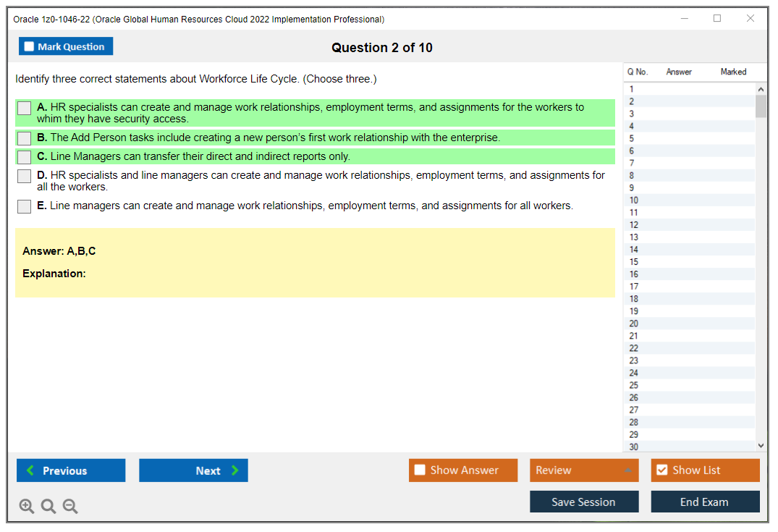The height and width of the screenshot is (532, 778).
Task: Click the End Exam button
Action: pos(705,502)
